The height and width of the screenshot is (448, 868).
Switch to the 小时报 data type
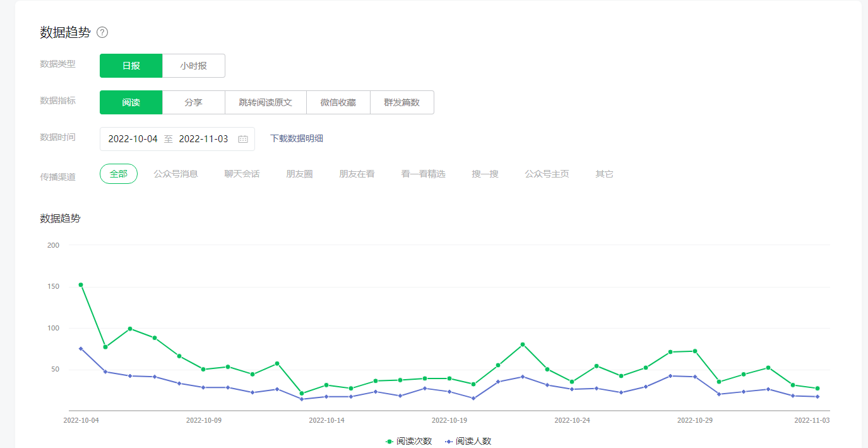(193, 66)
